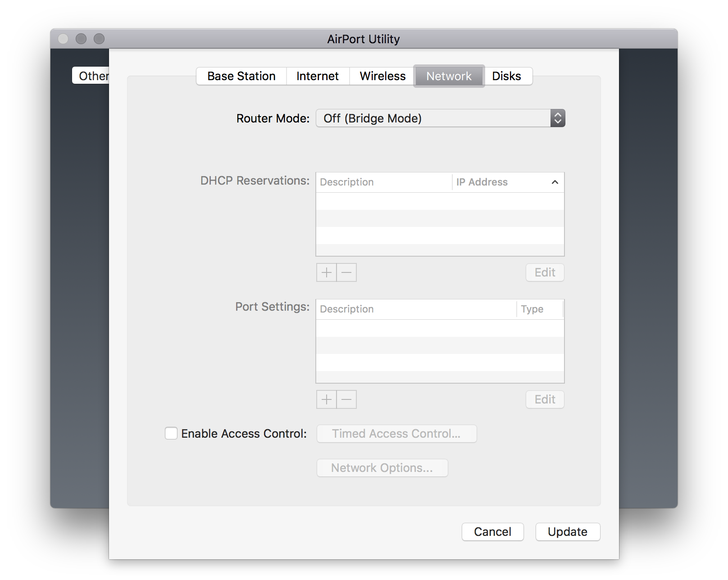Select first empty DHCP Reservations row
Viewport: 728px width, 580px height.
(x=440, y=201)
